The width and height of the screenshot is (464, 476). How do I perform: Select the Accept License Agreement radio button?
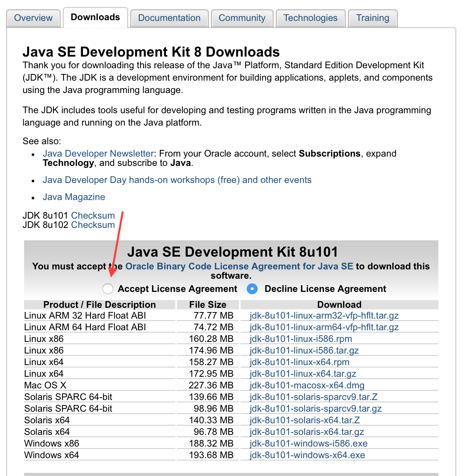[x=107, y=289]
